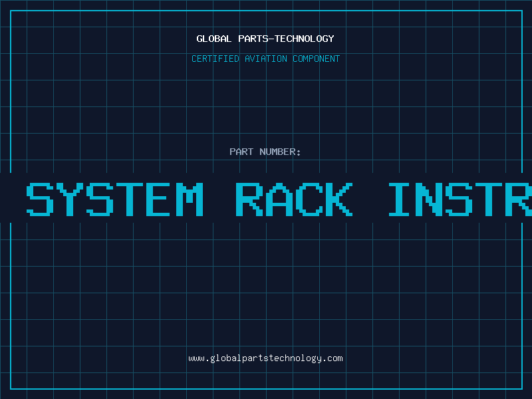The height and width of the screenshot is (399, 532).
Task: Click the letter K ending RACK
Action: [x=339, y=199]
